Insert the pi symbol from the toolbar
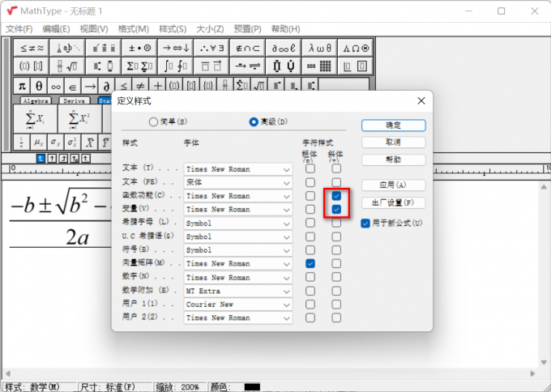Viewport: 551px width, 392px height. pyautogui.click(x=22, y=85)
